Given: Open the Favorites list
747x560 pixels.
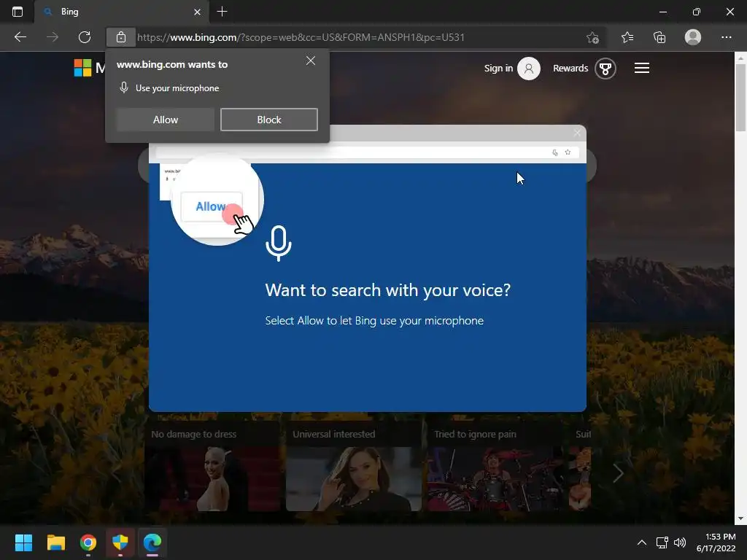Looking at the screenshot, I should pyautogui.click(x=627, y=37).
